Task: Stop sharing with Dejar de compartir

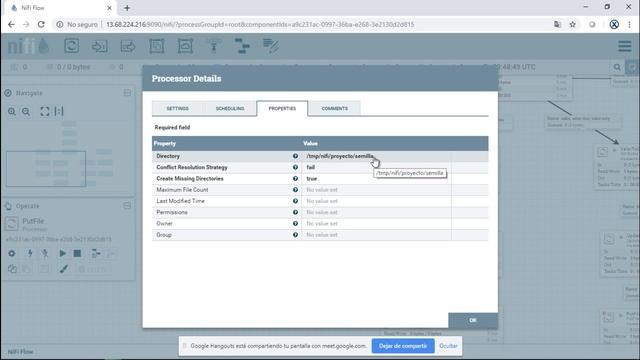Action: (403, 346)
